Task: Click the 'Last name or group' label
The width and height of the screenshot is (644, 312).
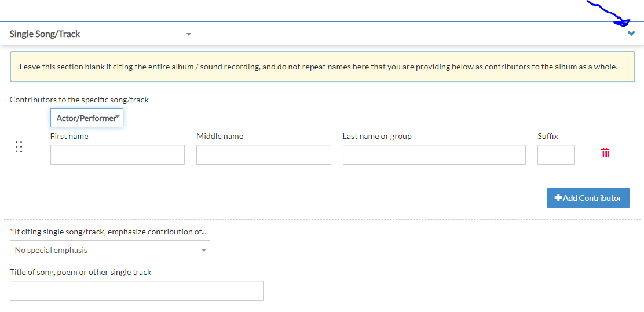Action: (x=377, y=136)
